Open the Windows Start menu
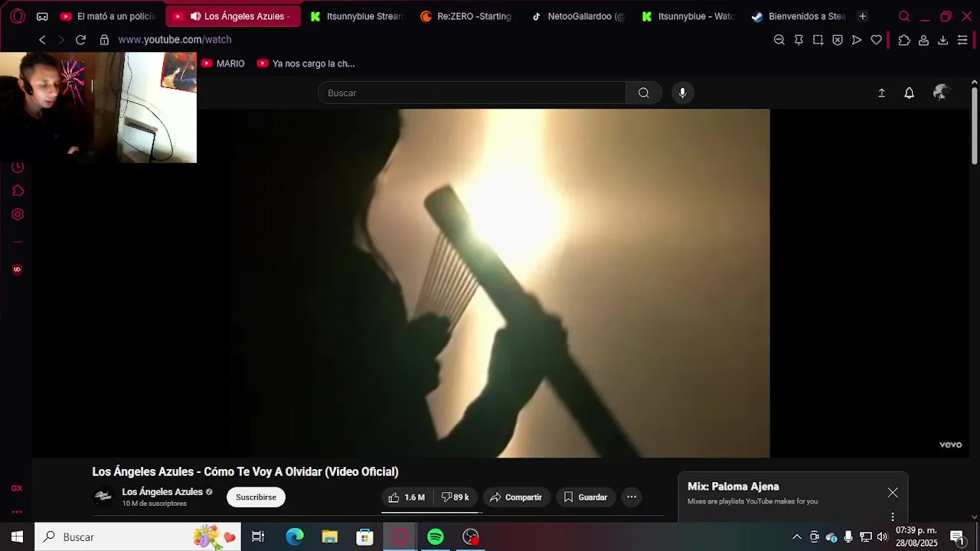Screen dimensions: 980x551 point(17,537)
